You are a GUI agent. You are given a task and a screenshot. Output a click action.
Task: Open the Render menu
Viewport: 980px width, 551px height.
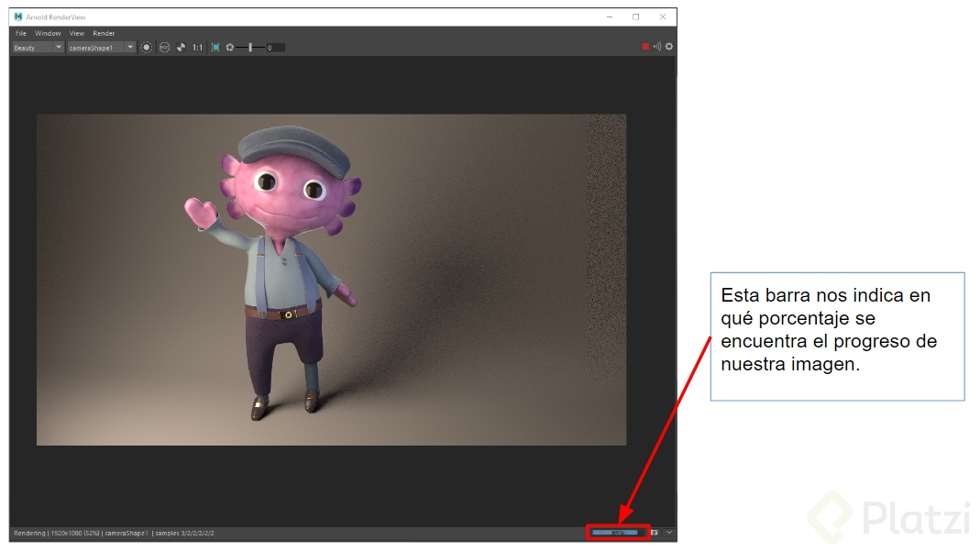[x=104, y=33]
